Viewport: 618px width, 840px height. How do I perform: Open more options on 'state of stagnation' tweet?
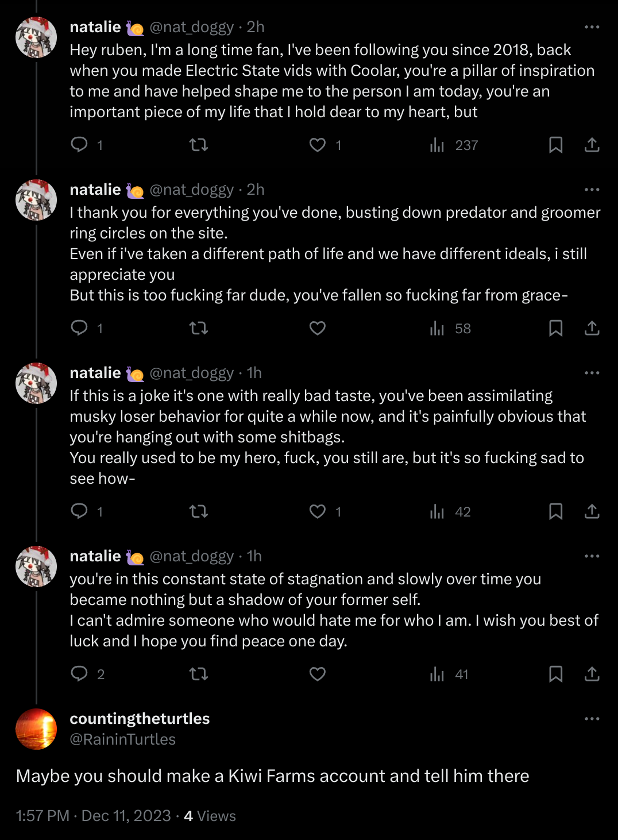click(x=592, y=556)
